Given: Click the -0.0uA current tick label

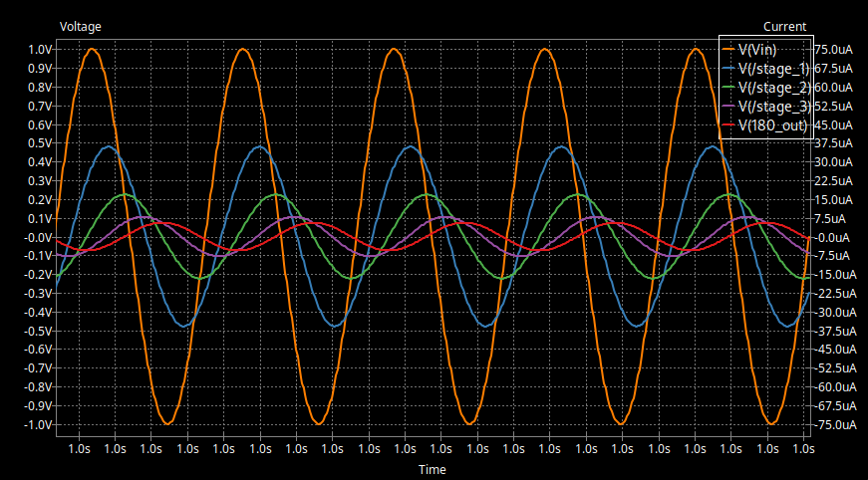Looking at the screenshot, I should [833, 238].
